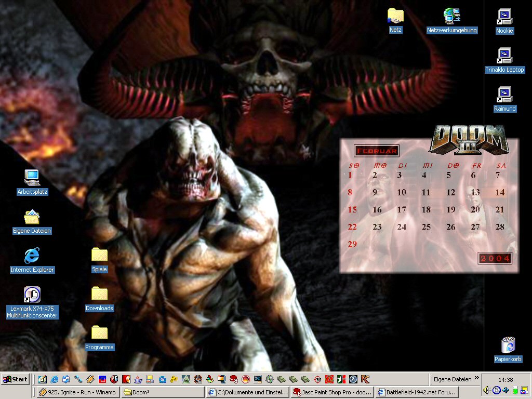Viewport: 532px width, 399px height.
Task: Select the Arbeitsplatz desktop icon
Action: (32, 182)
